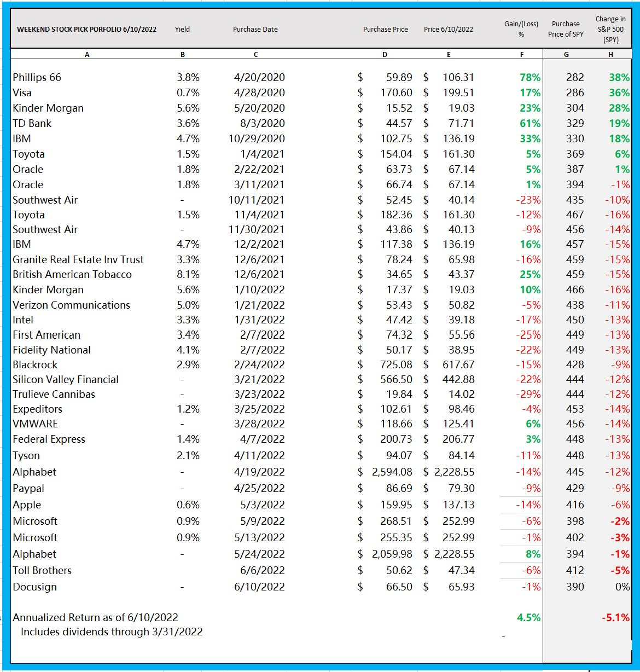This screenshot has width=640, height=672.
Task: Select the 'Tyson' cell
Action: pos(26,455)
